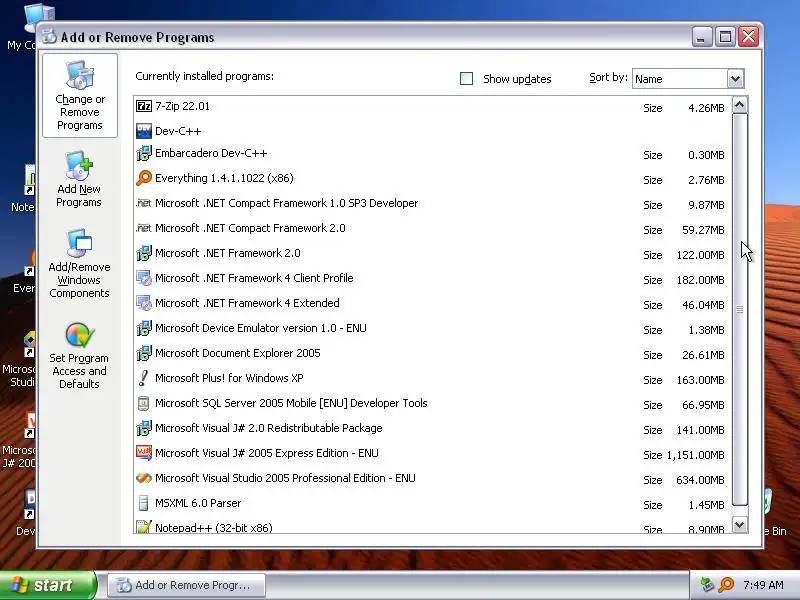Click the Everything search tray icon
The image size is (800, 600).
pyautogui.click(x=726, y=585)
